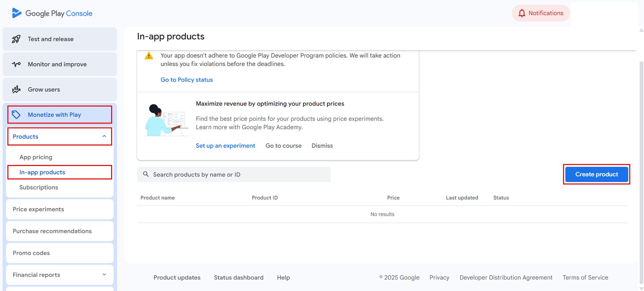Viewport: 644px width, 291px height.
Task: Click the Set up an experiment link
Action: coord(225,145)
